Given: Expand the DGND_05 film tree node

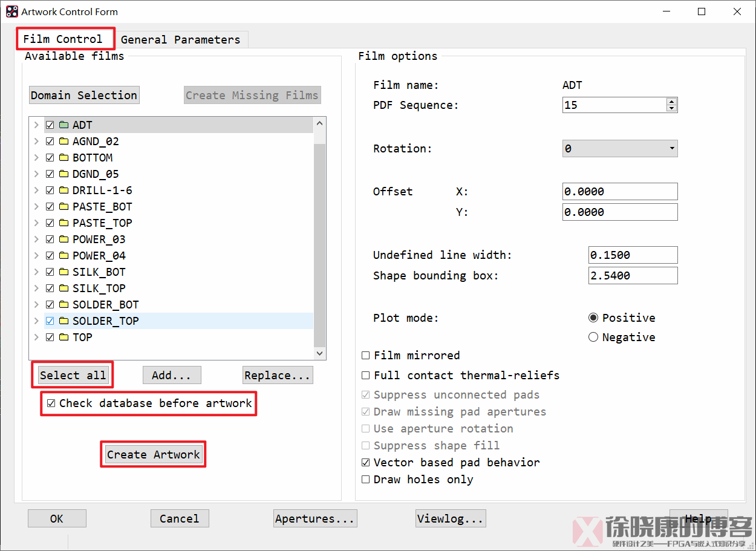Looking at the screenshot, I should [x=37, y=174].
